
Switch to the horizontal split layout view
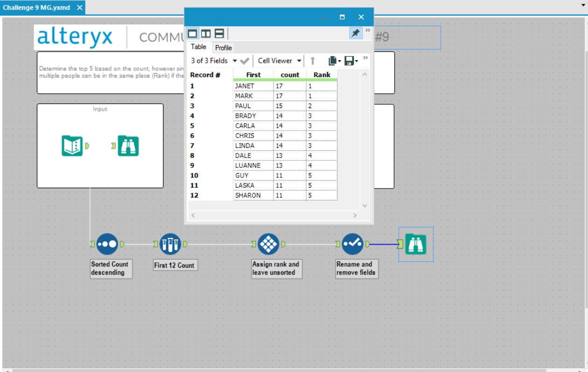coord(219,33)
